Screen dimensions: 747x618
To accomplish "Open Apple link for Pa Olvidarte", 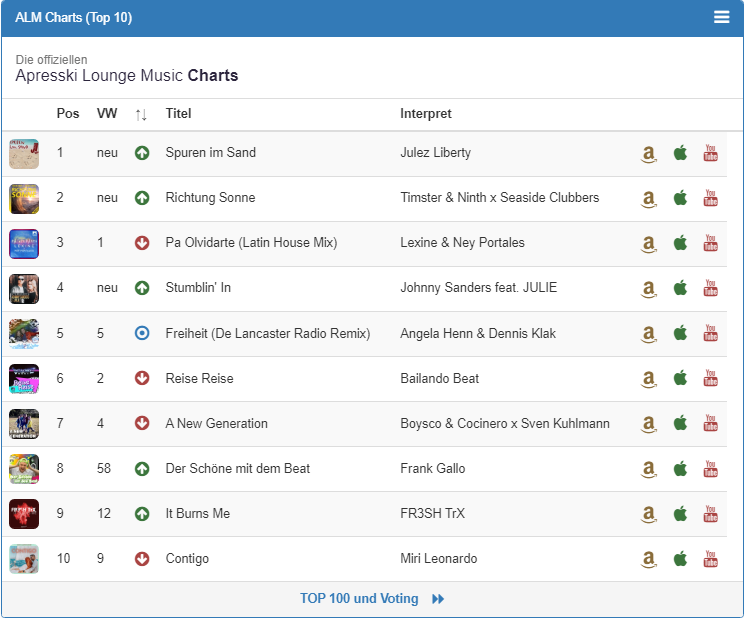I will click(x=680, y=243).
